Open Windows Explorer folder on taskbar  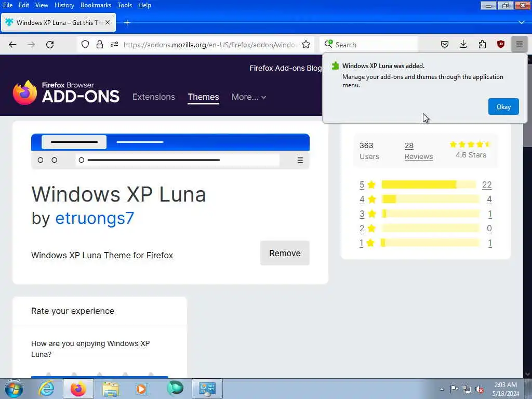coord(111,389)
